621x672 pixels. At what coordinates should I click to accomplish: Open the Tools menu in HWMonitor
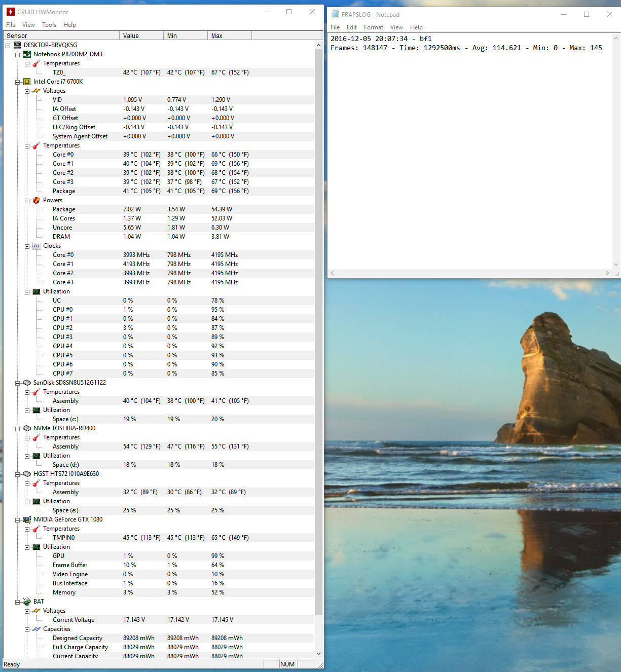[49, 25]
